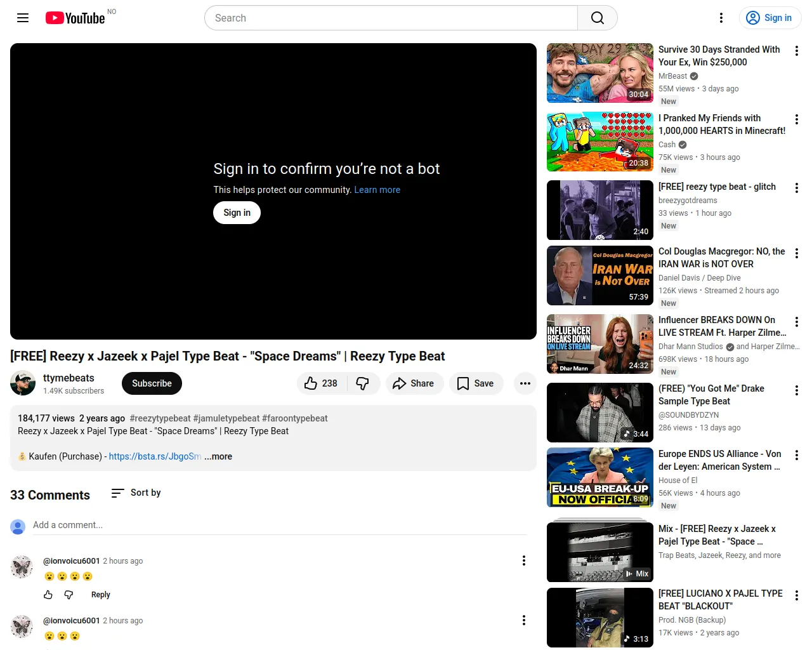Screen dimensions: 812x650
Task: Open the ttymebeats channel page
Action: pos(69,378)
